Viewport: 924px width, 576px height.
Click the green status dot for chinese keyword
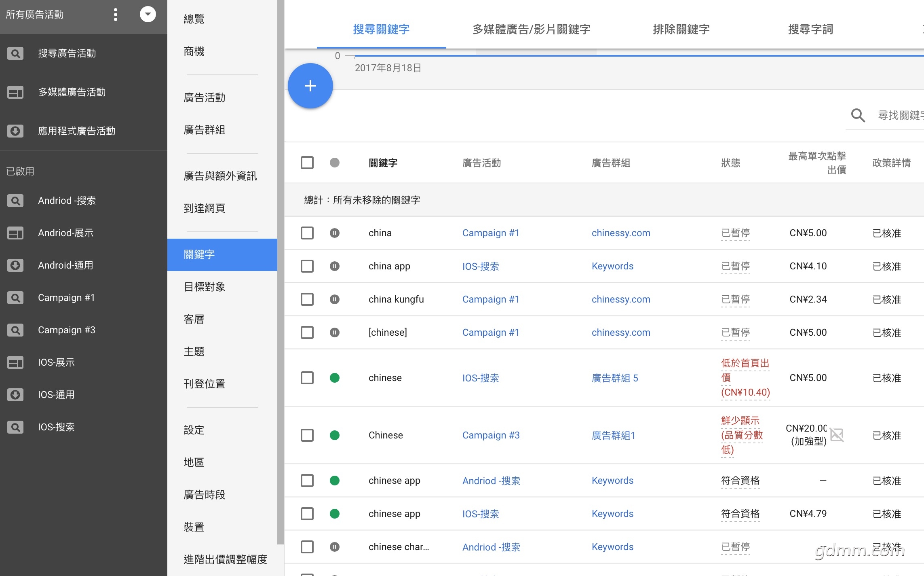334,378
